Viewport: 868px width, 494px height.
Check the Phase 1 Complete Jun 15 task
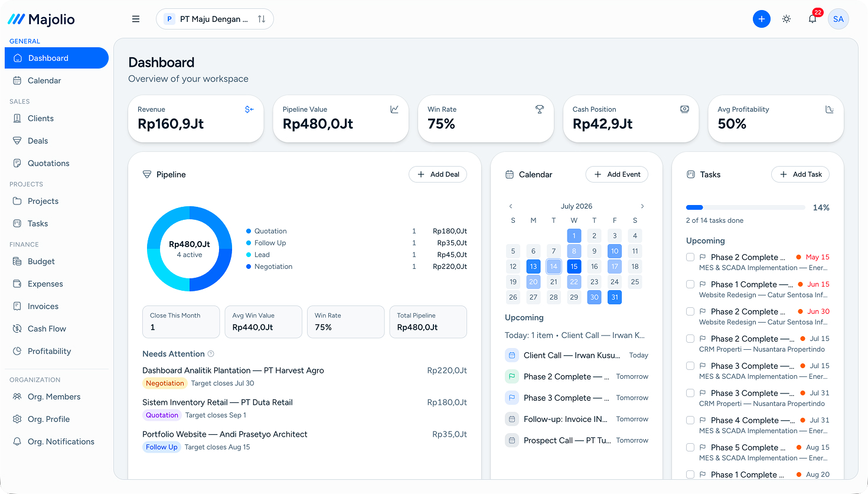click(690, 284)
